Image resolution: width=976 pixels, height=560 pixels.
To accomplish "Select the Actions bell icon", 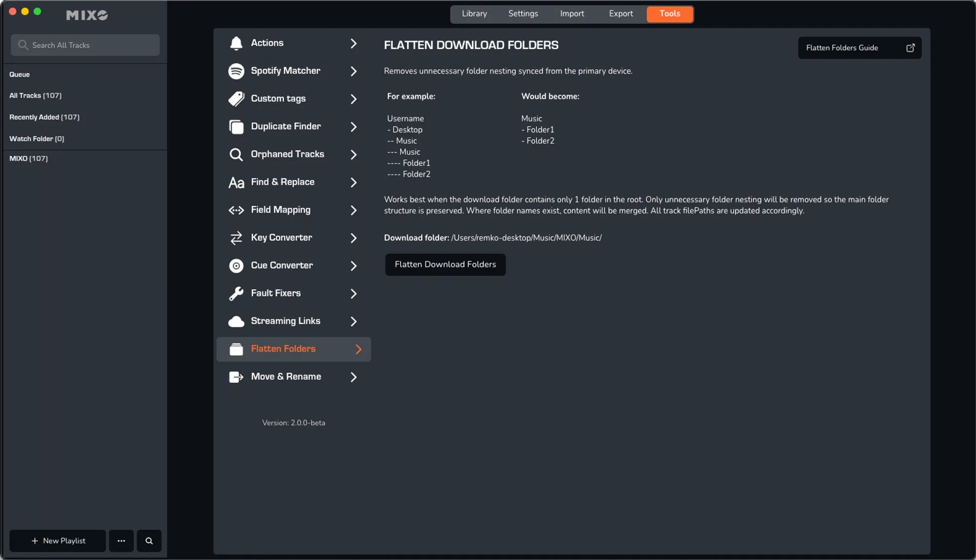I will point(236,43).
